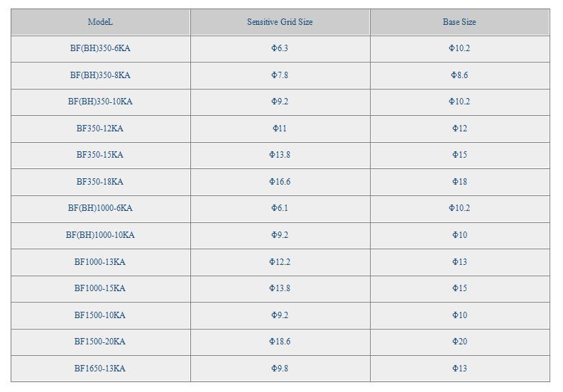Click the BF(BH)1000-10KA model name

pyautogui.click(x=100, y=235)
